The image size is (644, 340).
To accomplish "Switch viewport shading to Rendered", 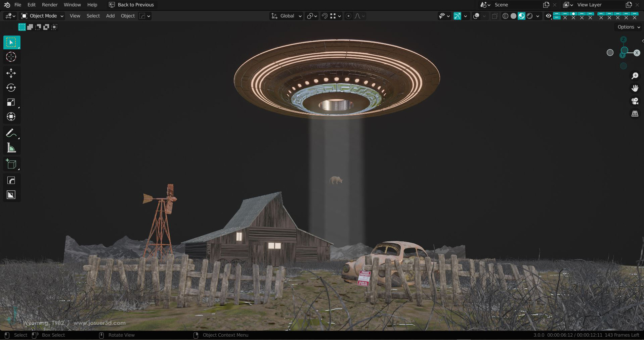I will 530,16.
